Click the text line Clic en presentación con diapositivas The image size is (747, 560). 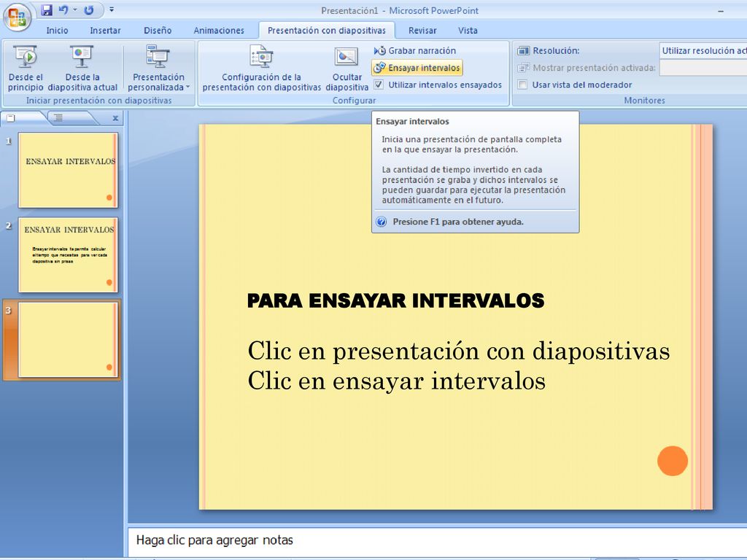tap(459, 351)
